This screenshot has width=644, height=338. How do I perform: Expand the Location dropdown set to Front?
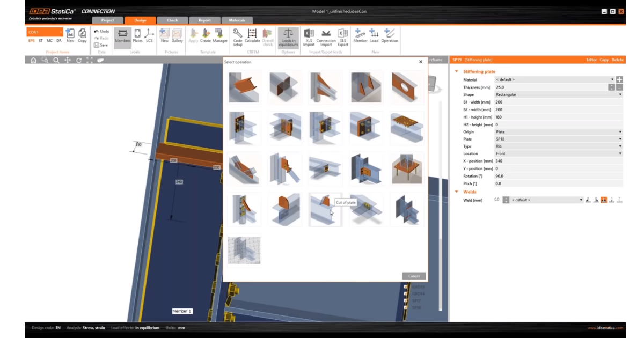click(558, 153)
